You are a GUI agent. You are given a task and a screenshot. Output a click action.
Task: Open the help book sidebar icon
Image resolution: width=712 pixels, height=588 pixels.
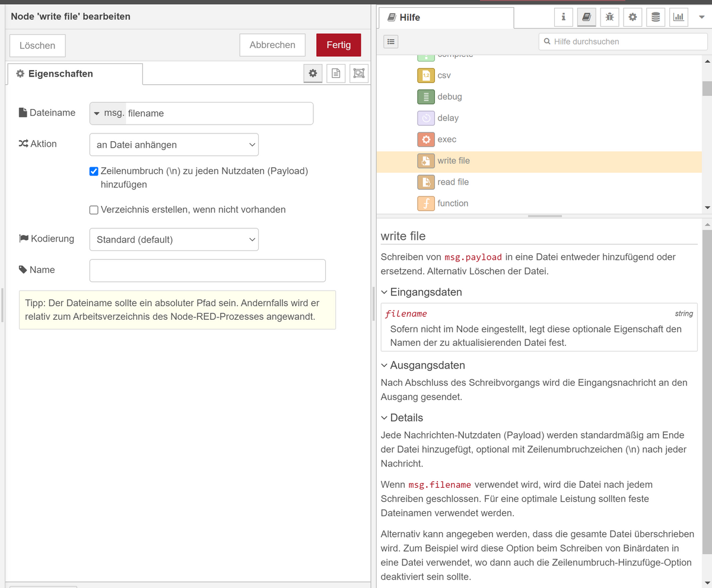pyautogui.click(x=586, y=17)
